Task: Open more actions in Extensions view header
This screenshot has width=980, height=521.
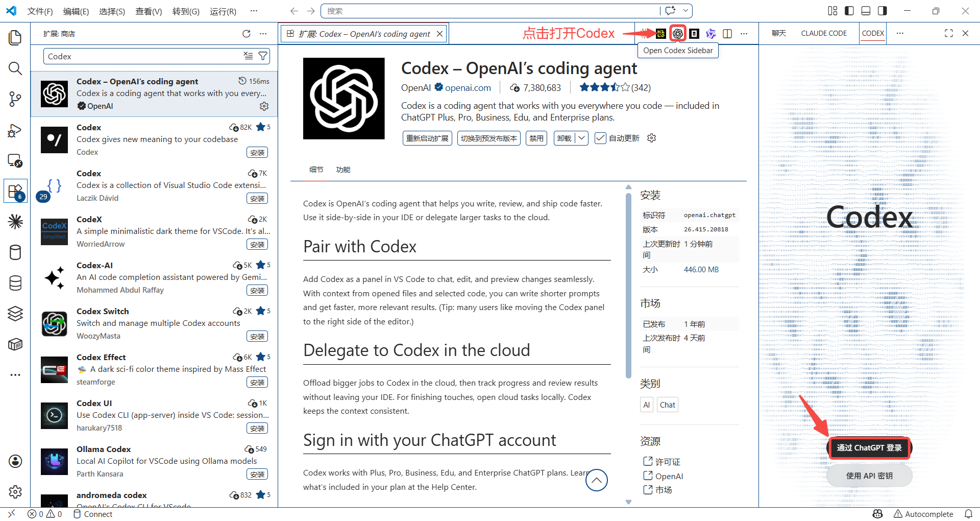Action: (263, 34)
